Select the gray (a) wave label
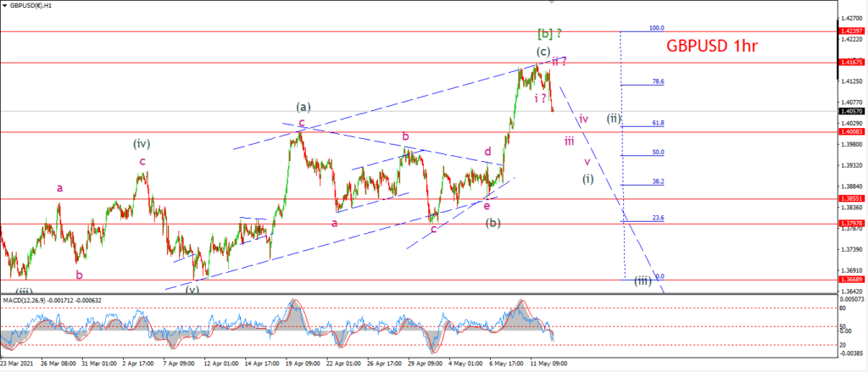 click(304, 106)
